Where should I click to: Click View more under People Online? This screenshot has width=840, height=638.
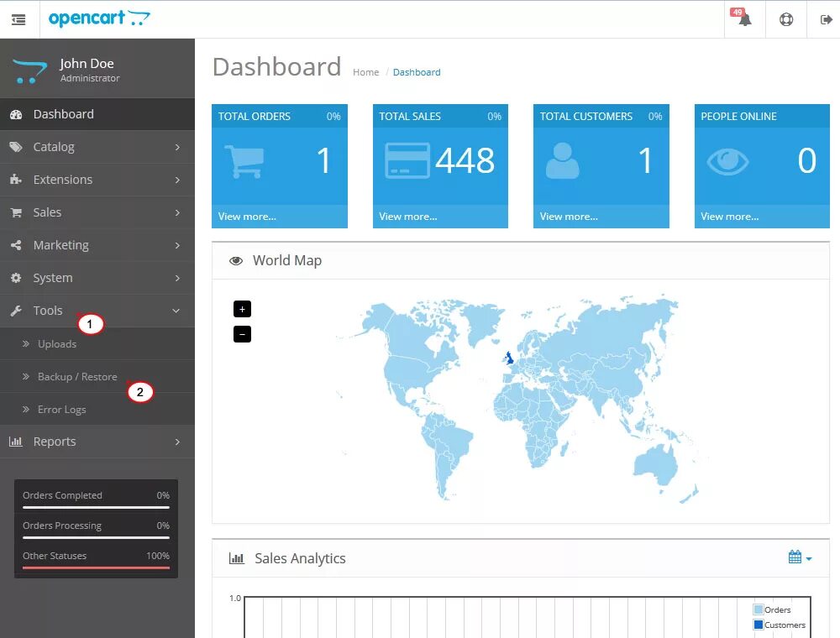(x=730, y=217)
